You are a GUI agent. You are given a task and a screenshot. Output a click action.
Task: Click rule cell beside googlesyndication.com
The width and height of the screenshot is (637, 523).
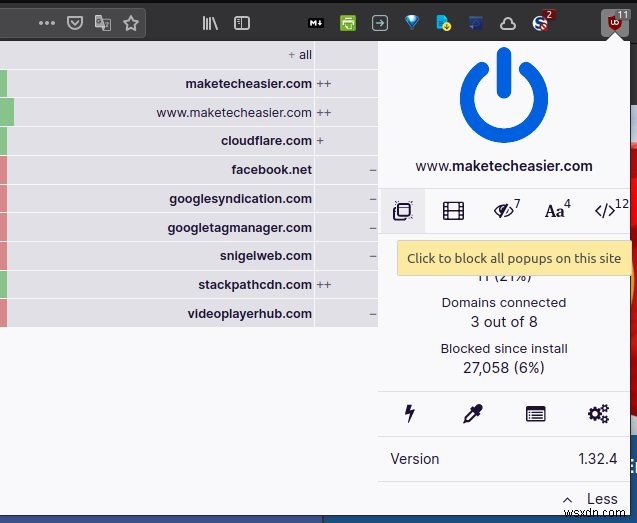point(347,199)
